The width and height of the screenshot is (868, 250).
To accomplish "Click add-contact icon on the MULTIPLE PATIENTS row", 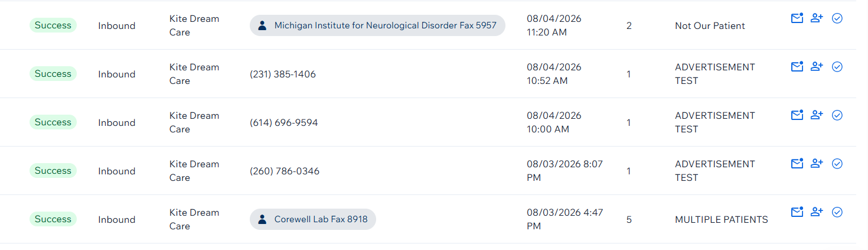I will click(817, 212).
